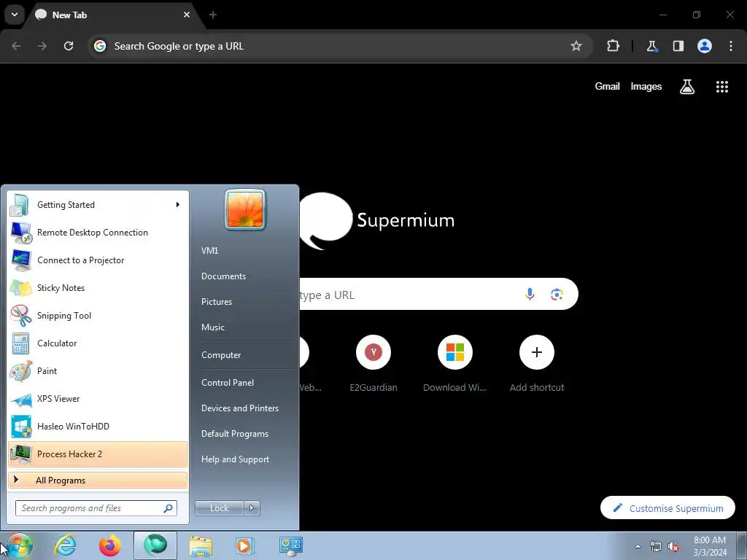The width and height of the screenshot is (747, 560).
Task: Open the Extensions puzzle icon
Action: (x=613, y=46)
